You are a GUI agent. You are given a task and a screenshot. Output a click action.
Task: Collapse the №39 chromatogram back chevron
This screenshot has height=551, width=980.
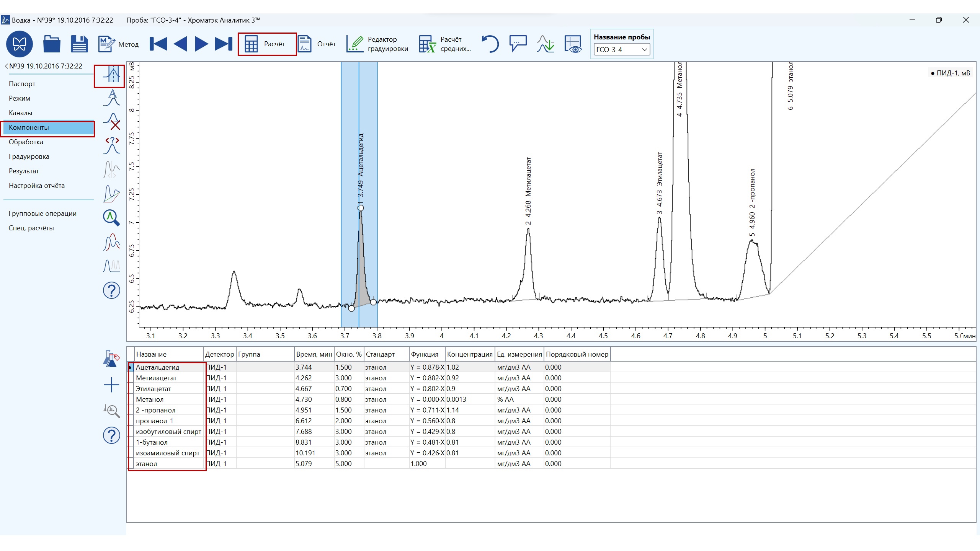coord(7,66)
